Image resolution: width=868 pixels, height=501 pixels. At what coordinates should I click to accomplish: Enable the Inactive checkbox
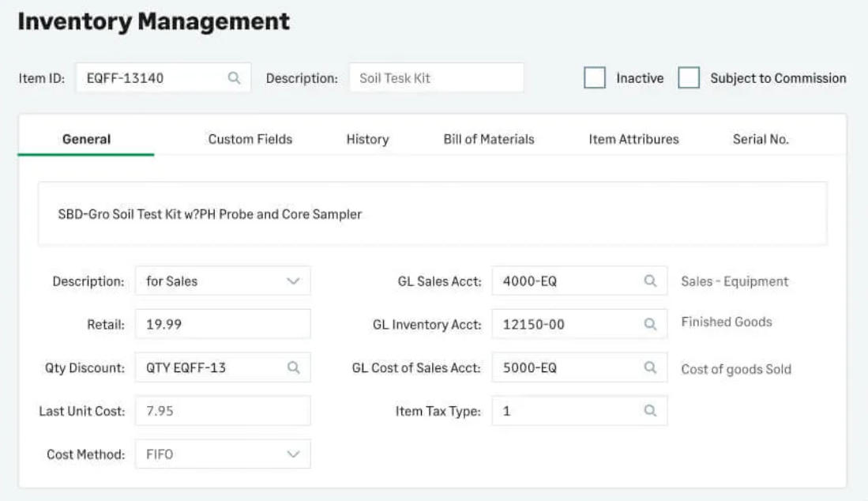pos(595,77)
